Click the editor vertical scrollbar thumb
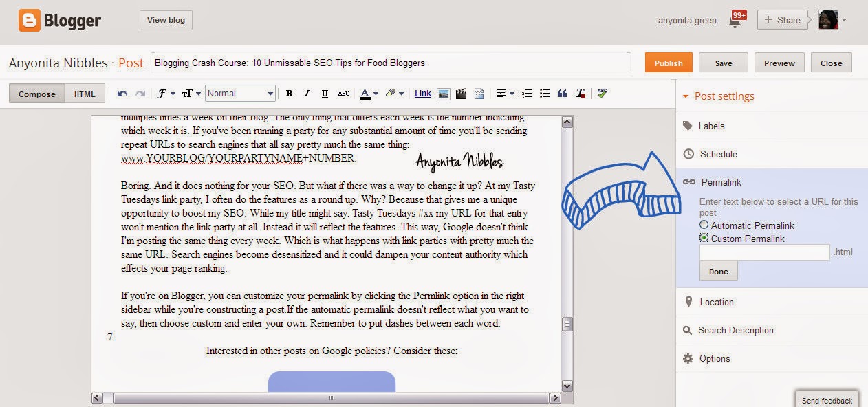This screenshot has width=868, height=407. point(567,324)
